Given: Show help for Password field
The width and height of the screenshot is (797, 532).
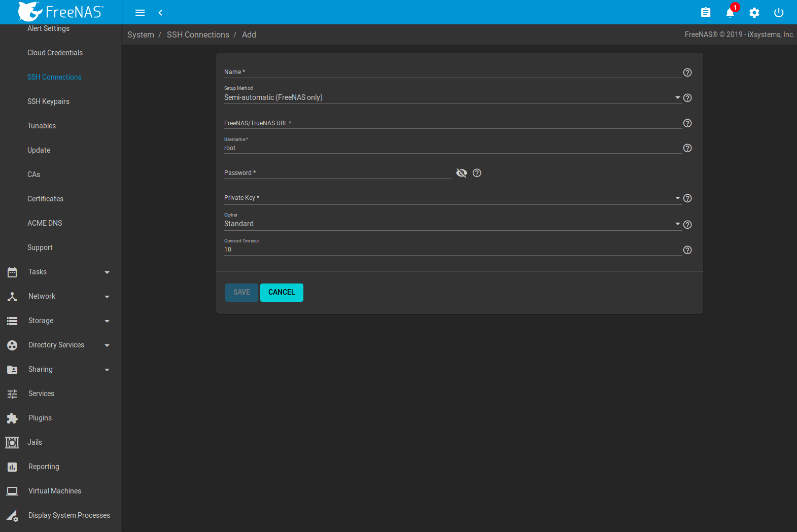Looking at the screenshot, I should (x=477, y=173).
